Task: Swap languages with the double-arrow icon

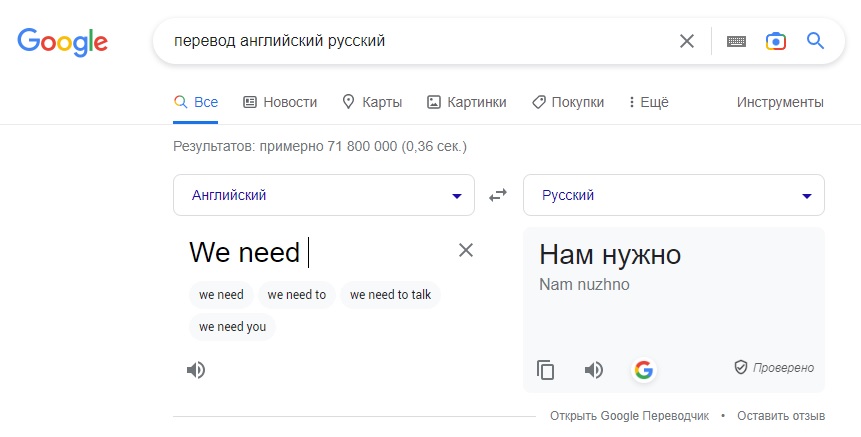Action: (x=498, y=195)
